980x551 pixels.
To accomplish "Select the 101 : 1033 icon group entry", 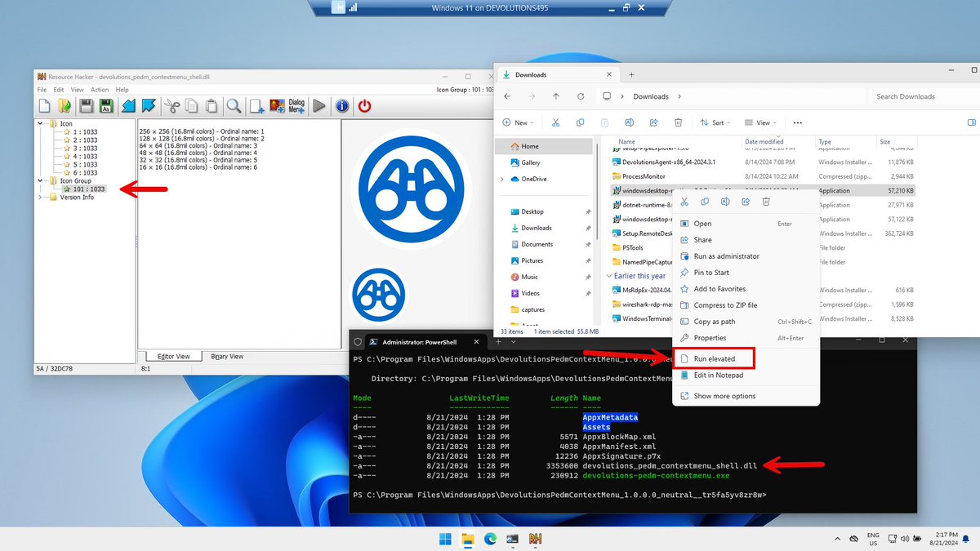I will (84, 189).
